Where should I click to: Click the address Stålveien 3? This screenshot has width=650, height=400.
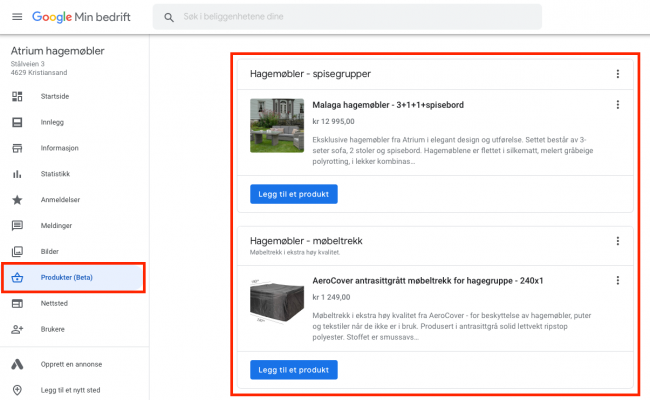(27, 64)
